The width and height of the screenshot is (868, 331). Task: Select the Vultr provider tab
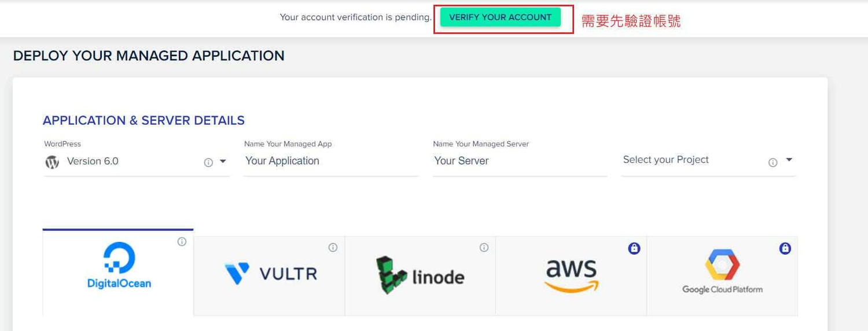point(269,275)
